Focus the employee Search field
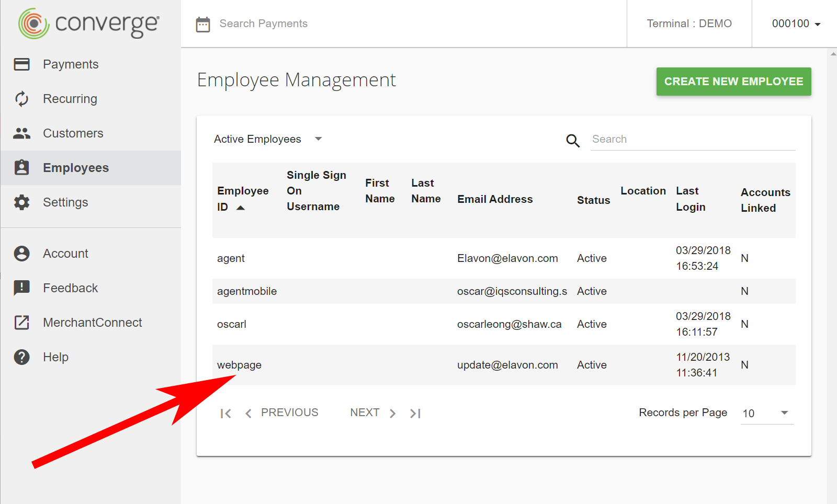This screenshot has width=837, height=504. 693,139
